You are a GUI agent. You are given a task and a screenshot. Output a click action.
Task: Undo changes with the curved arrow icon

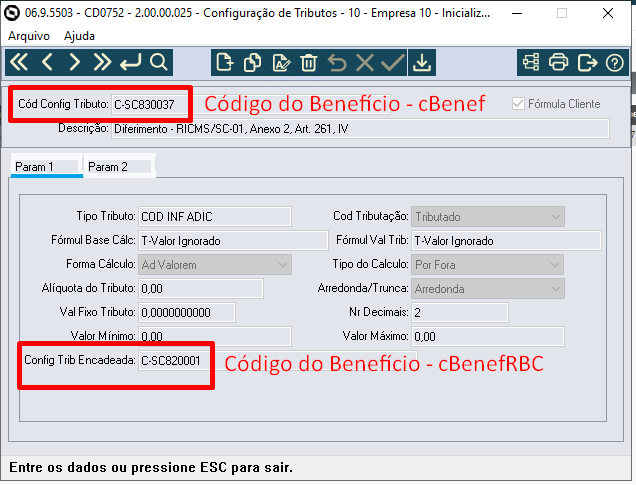tap(337, 62)
